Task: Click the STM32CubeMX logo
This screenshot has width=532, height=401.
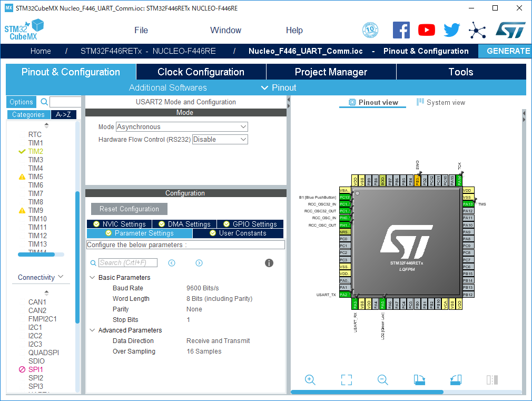Action: (x=24, y=30)
